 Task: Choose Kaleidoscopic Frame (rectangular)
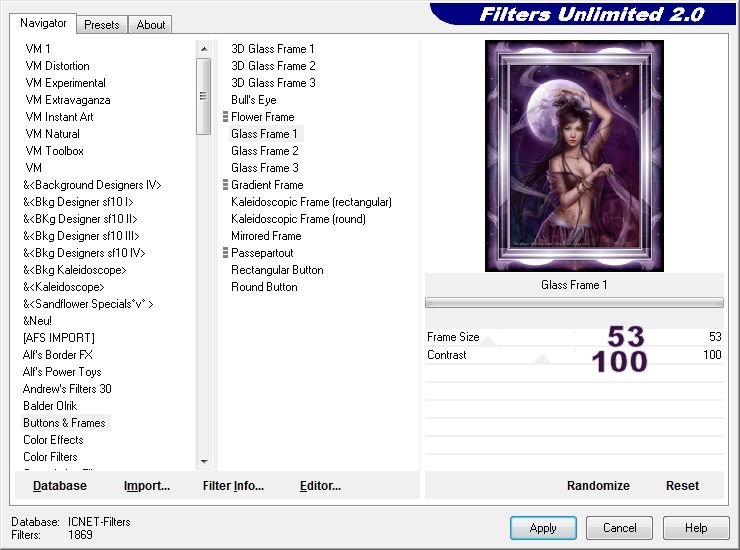click(311, 202)
